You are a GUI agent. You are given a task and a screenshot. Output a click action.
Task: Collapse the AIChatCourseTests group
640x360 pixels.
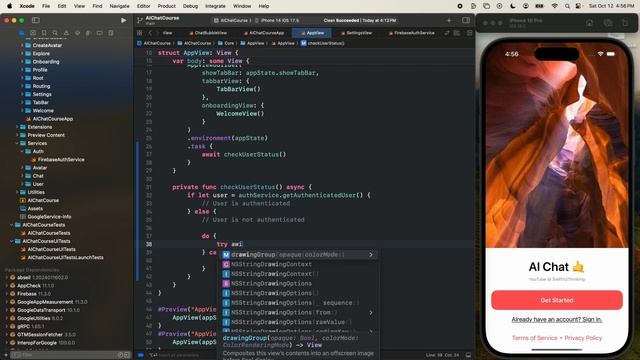pos(11,225)
